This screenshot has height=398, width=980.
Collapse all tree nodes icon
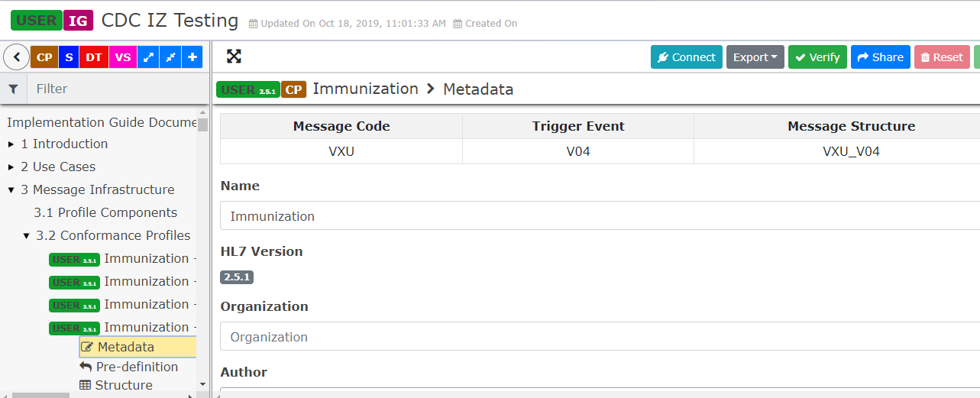tap(170, 57)
